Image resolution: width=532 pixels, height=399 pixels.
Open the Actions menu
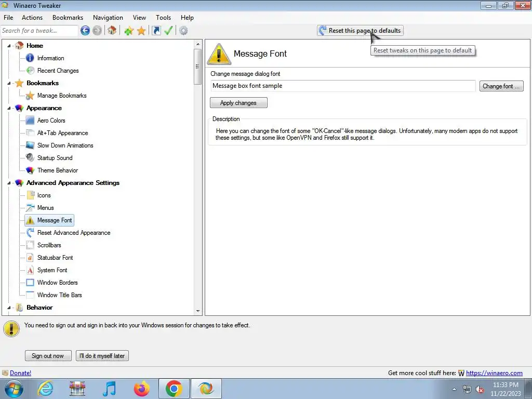pos(32,18)
